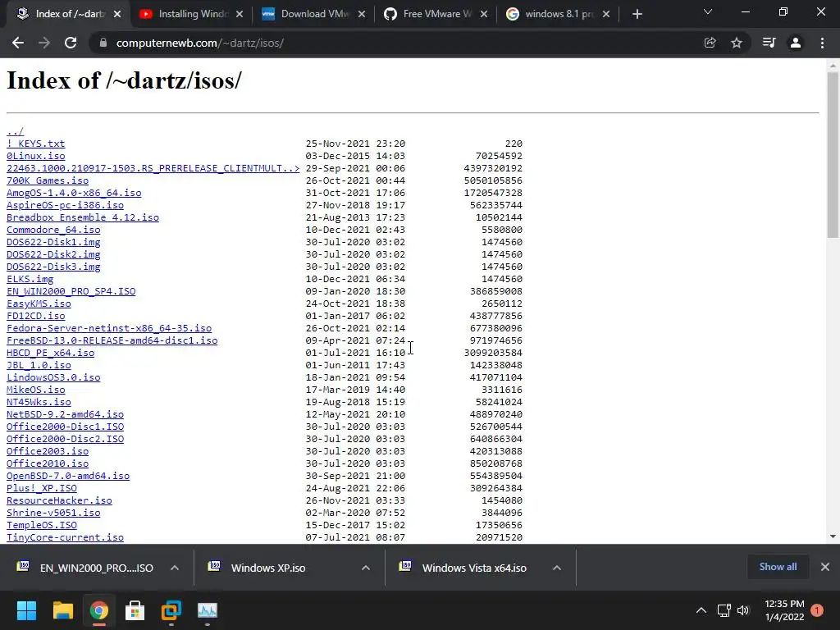Download AmogOS-1.4.0-x86_64.iso
Screen dimensions: 840x630
pyautogui.click(x=74, y=193)
